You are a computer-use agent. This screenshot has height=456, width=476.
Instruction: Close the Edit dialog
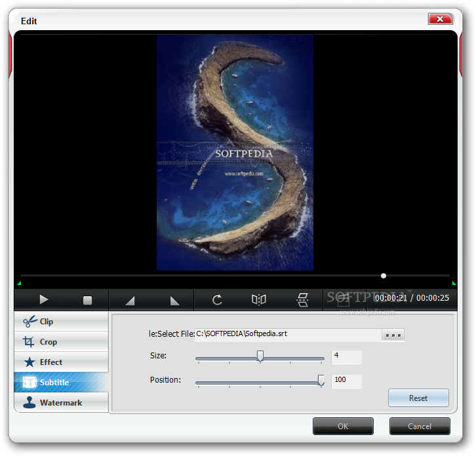tap(440, 19)
